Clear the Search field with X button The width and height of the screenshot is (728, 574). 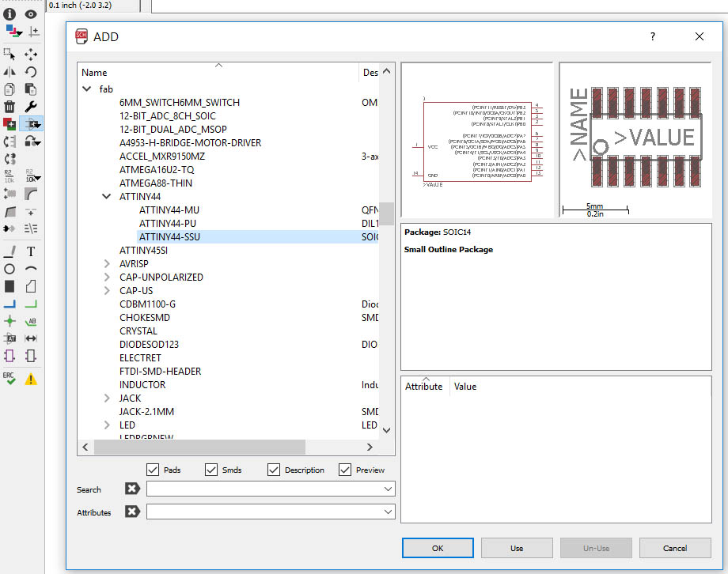point(132,489)
